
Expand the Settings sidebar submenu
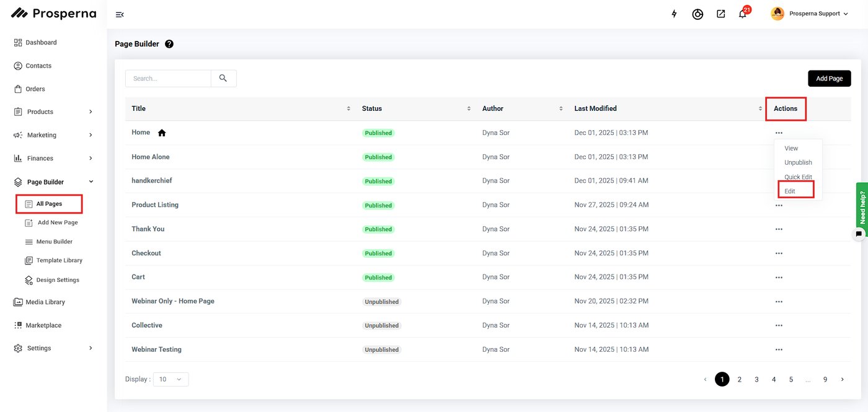91,348
